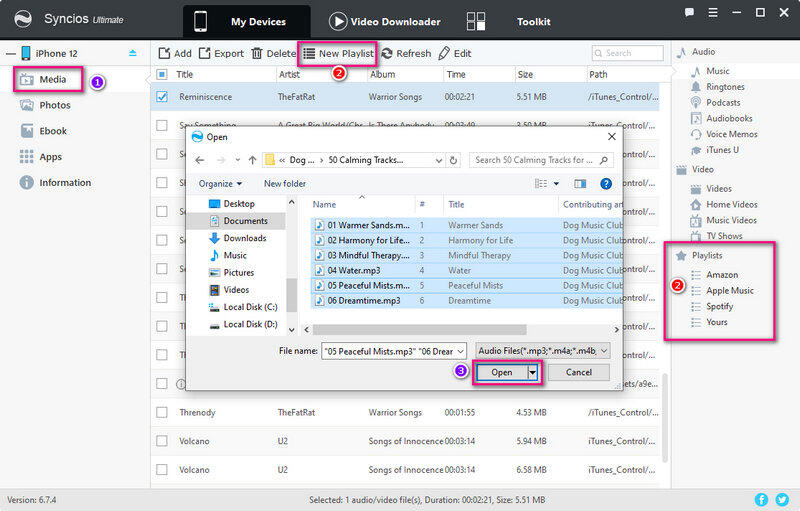Click the New folder button
Viewport: 800px width, 511px height.
click(x=285, y=184)
